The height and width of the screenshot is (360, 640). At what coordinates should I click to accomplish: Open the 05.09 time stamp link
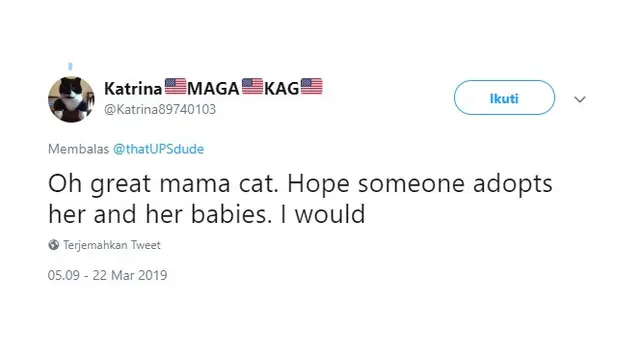point(64,276)
